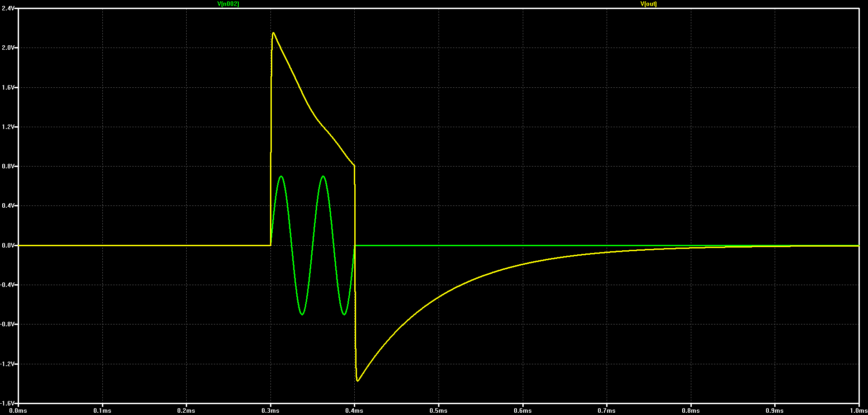Click the 0.6ms time axis label
Viewport: 868px width, 415px height.
[x=523, y=411]
